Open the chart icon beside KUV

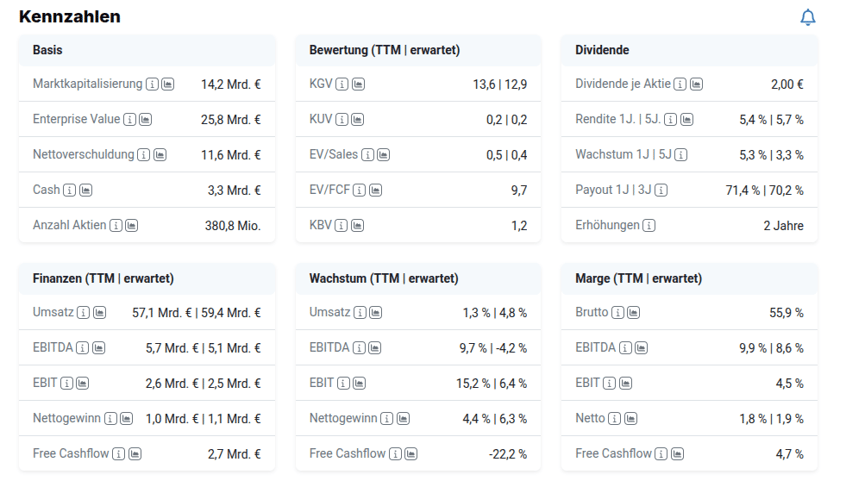point(358,120)
